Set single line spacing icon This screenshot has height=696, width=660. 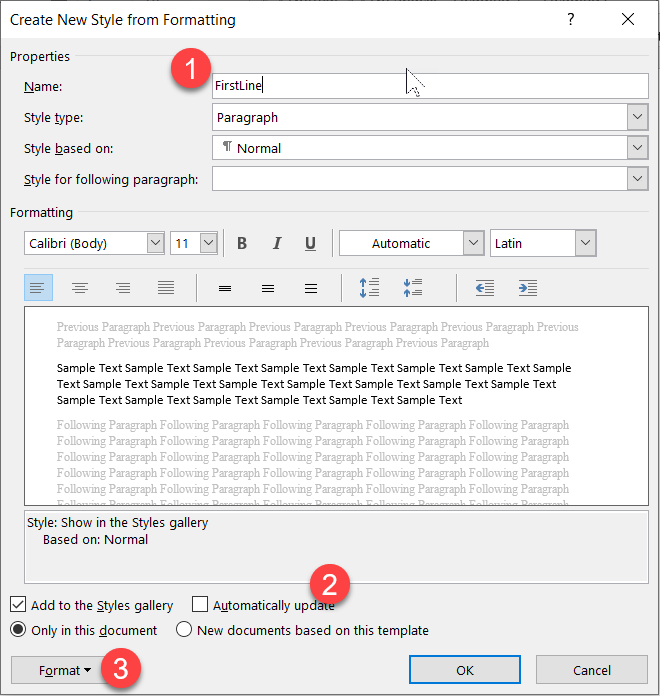pyautogui.click(x=225, y=289)
